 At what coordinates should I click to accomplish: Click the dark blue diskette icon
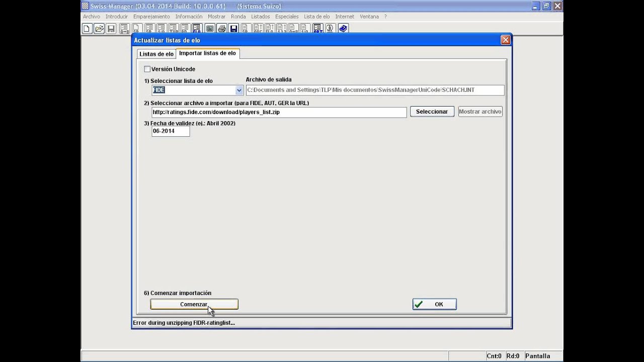(x=233, y=29)
